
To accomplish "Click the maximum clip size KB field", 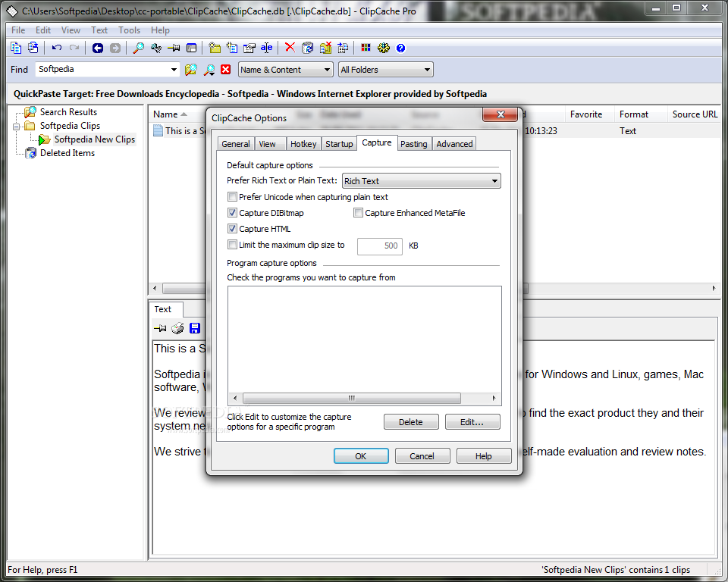I will (x=379, y=246).
